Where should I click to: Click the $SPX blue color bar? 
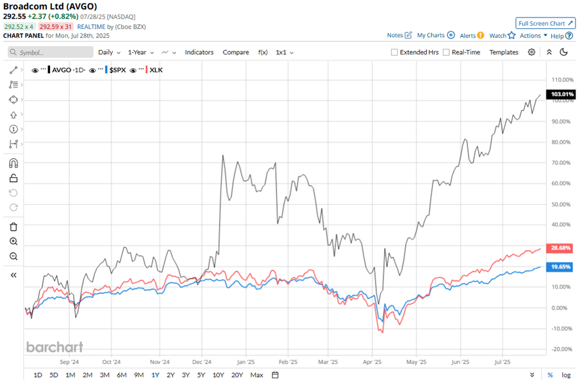tap(106, 70)
